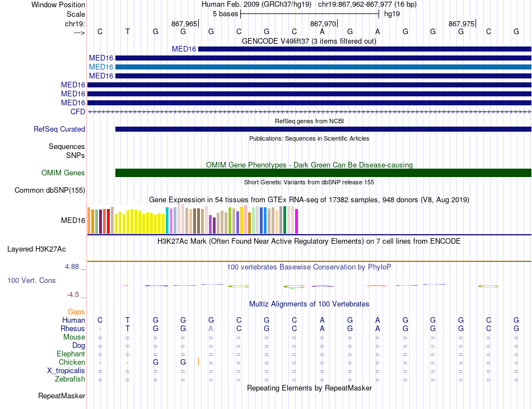
Task: Select the MED16 label beside GTEx expression bars
Action: 73,220
